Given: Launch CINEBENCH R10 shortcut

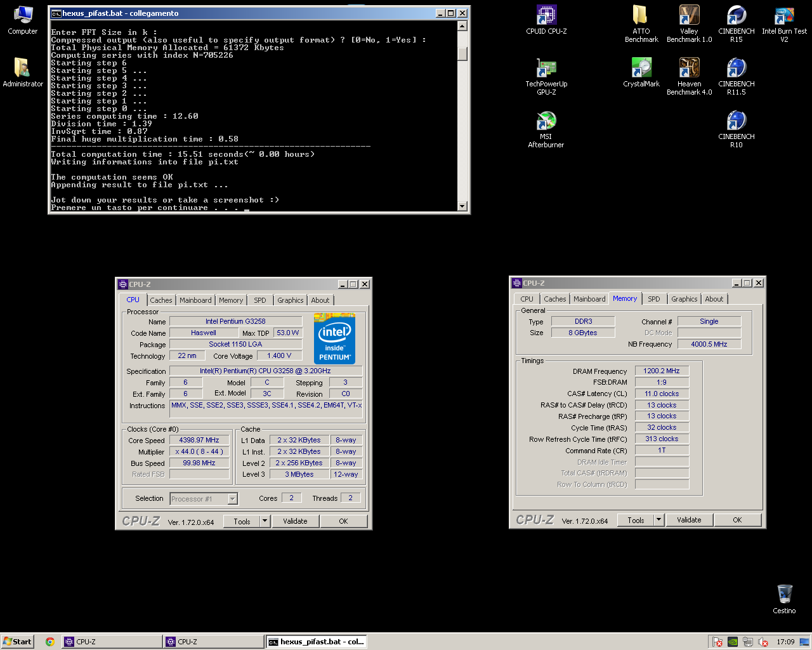Looking at the screenshot, I should click(x=737, y=129).
